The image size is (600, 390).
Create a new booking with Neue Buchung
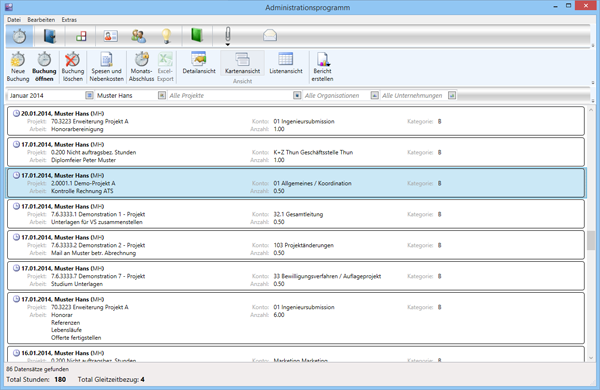pyautogui.click(x=18, y=67)
